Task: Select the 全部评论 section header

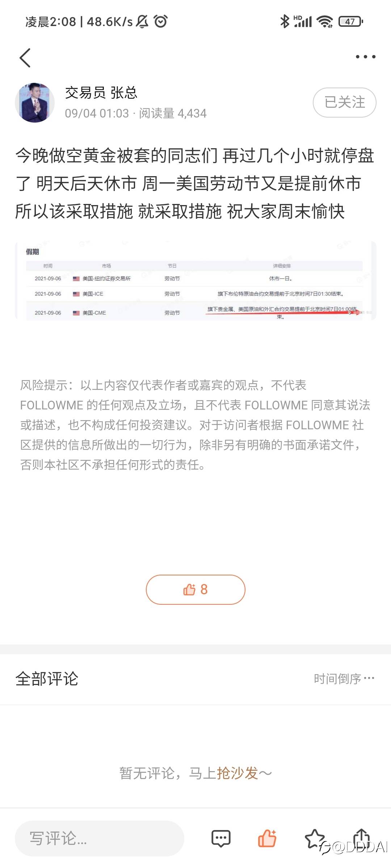Action: coord(47,678)
